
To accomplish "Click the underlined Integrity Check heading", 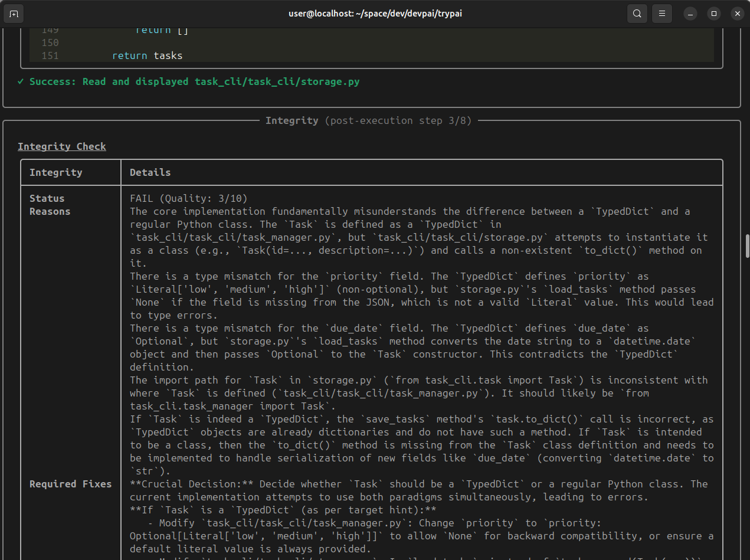I will coord(62,146).
